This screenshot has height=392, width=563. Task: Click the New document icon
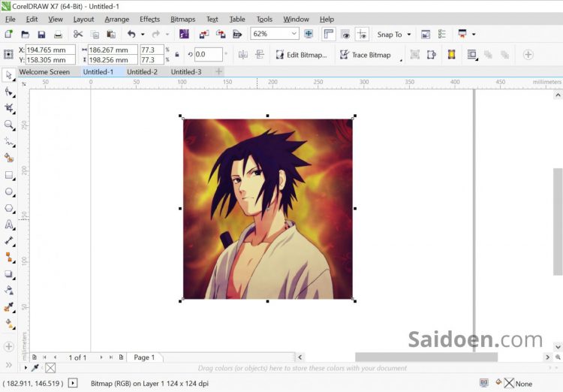point(8,34)
